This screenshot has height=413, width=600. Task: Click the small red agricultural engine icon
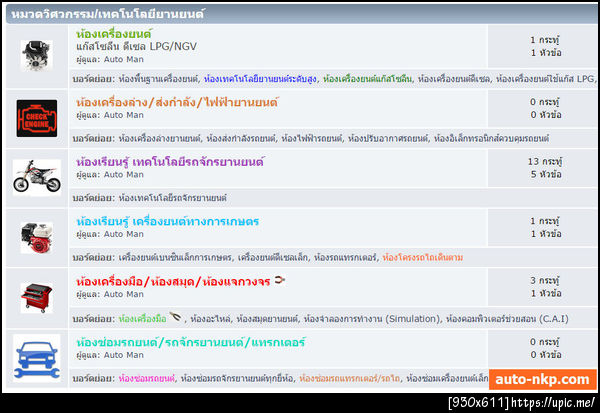37,238
